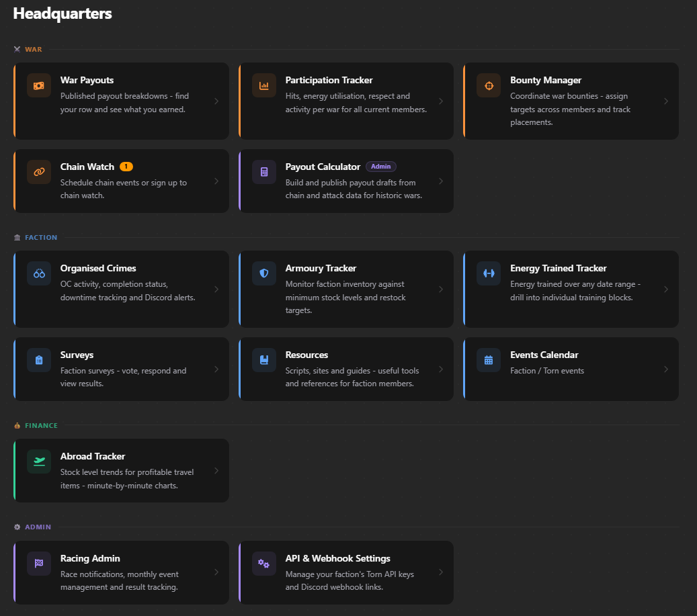Click the Racing Admin checkered flag icon
The width and height of the screenshot is (697, 616).
point(39,564)
